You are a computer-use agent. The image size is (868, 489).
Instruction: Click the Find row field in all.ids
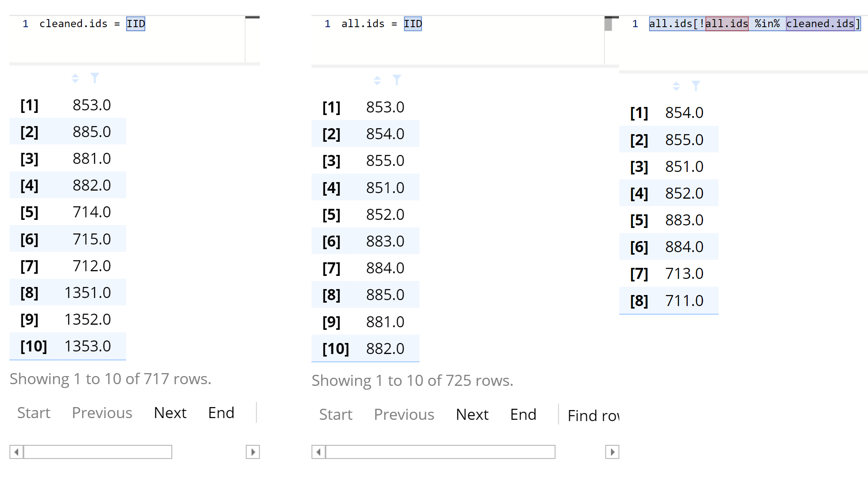pyautogui.click(x=593, y=416)
